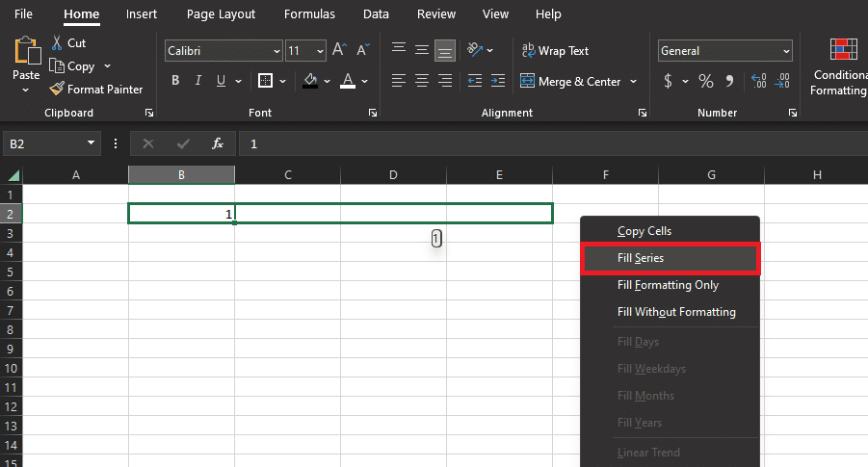
Task: Switch to the Page Layout ribbon tab
Action: point(222,14)
